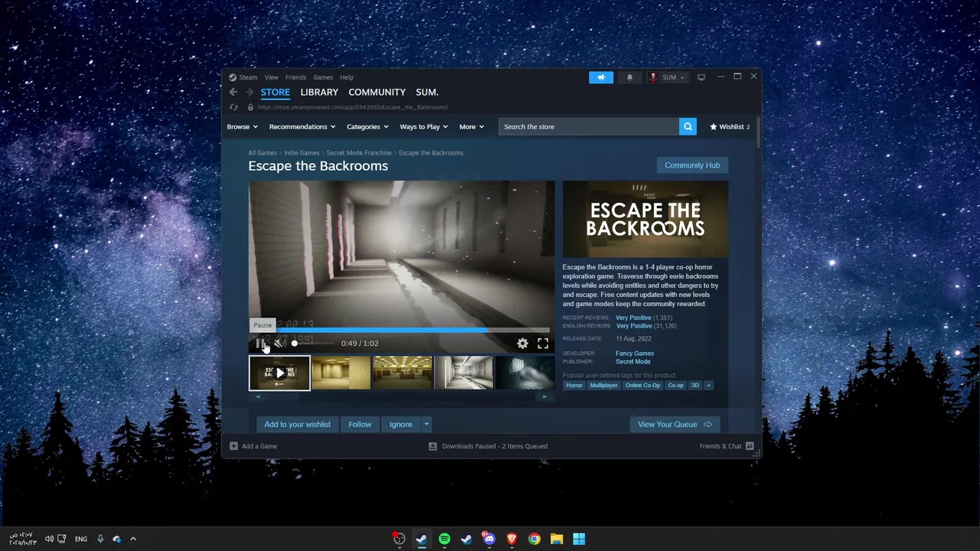This screenshot has width=980, height=551.
Task: Open video settings gear icon
Action: [522, 344]
